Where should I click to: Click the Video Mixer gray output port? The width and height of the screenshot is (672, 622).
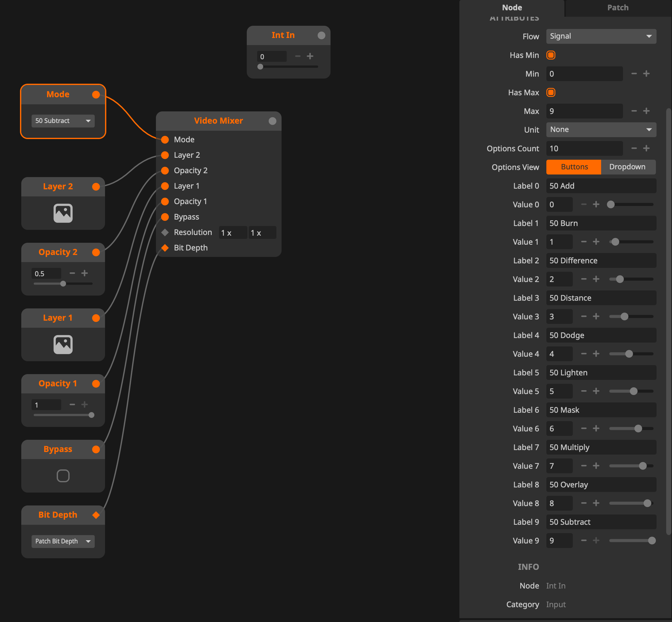[272, 121]
